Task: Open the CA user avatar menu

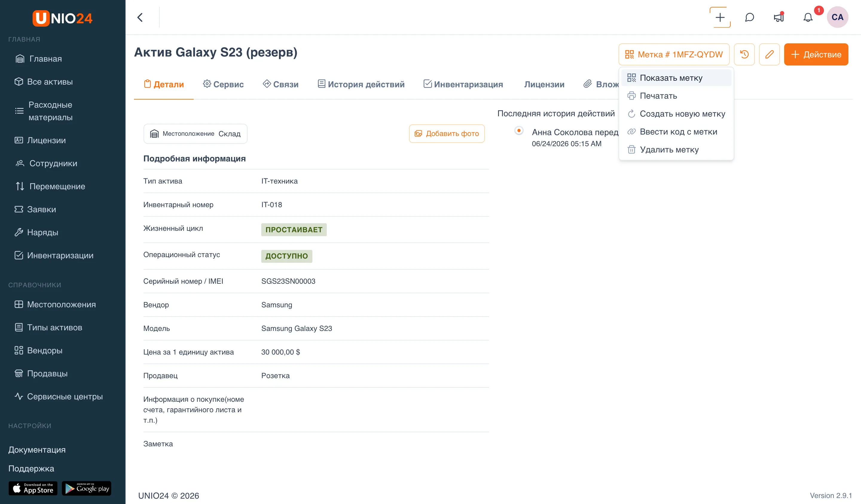Action: click(x=837, y=17)
